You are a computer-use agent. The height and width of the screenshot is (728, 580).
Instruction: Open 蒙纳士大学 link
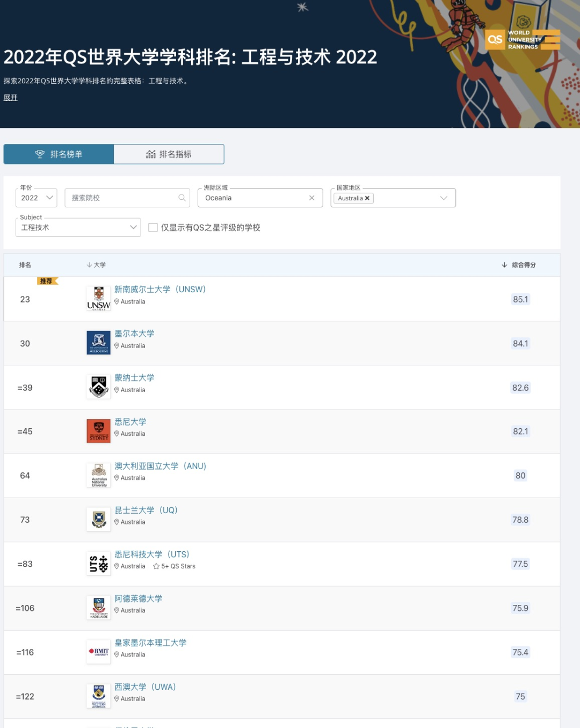tap(134, 377)
